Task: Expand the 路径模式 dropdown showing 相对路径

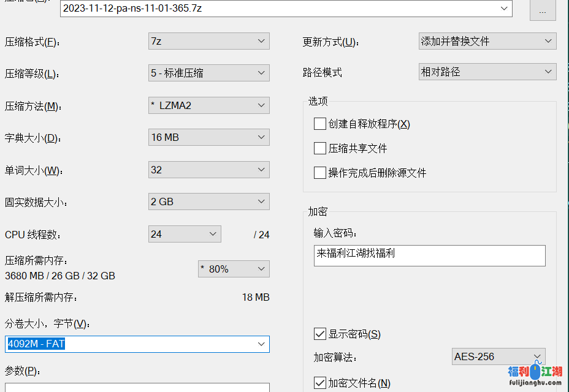Action: 487,72
